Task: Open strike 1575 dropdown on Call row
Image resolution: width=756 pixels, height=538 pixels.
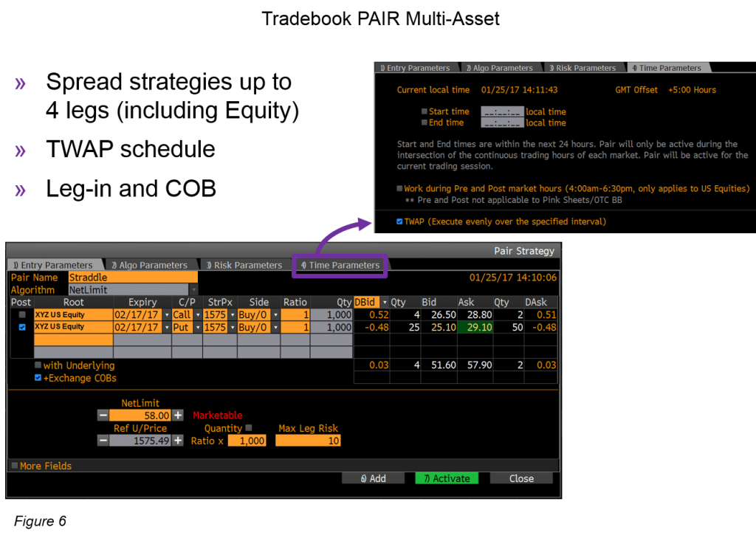Action: pyautogui.click(x=233, y=315)
